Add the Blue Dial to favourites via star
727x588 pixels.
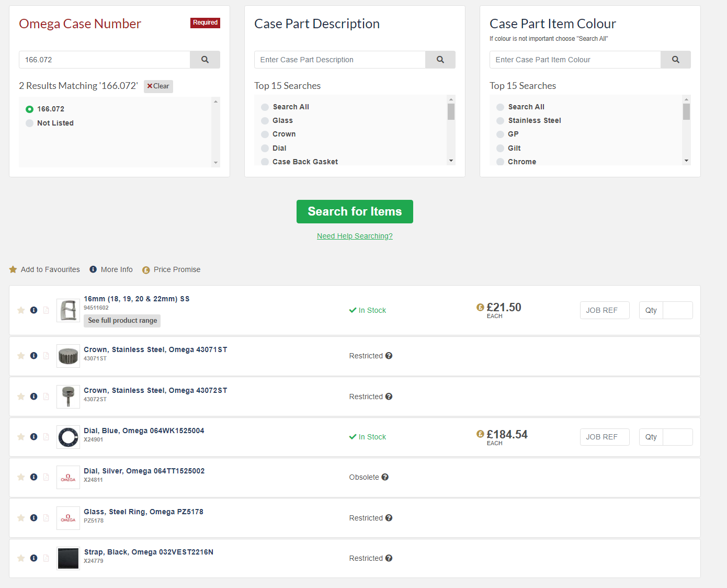[x=21, y=437]
